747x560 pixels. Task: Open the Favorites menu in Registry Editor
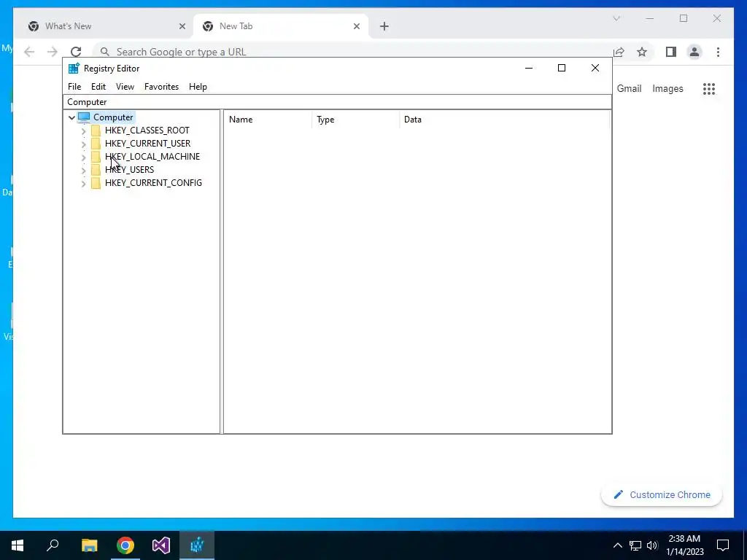pyautogui.click(x=161, y=87)
